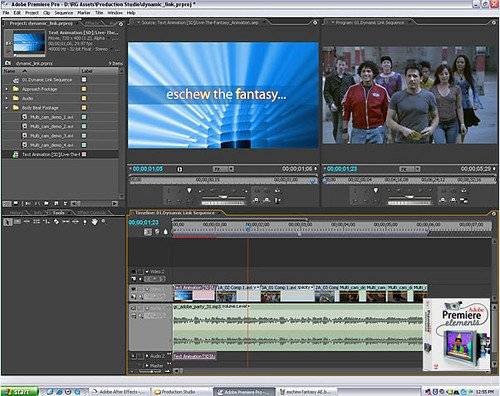Image resolution: width=500 pixels, height=396 pixels.
Task: Open the Sequence menu
Action: click(64, 13)
